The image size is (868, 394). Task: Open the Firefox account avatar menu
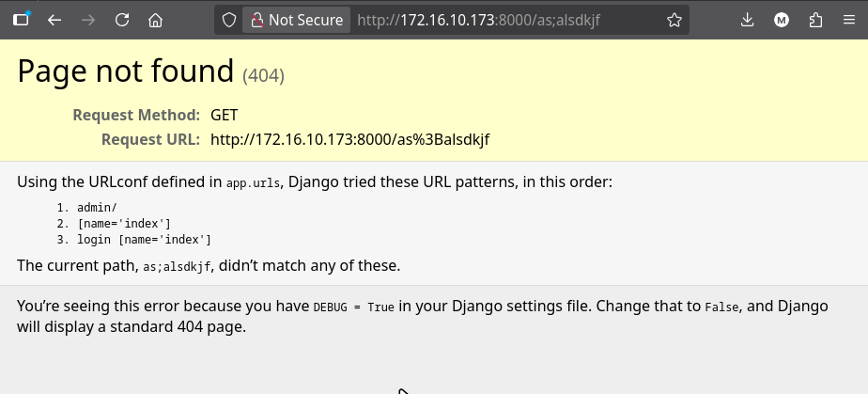pos(781,20)
